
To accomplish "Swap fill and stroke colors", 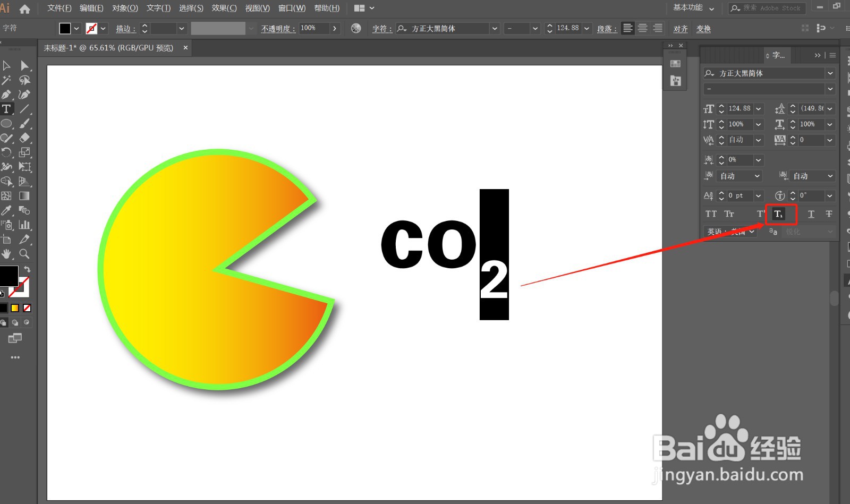I will 27,269.
